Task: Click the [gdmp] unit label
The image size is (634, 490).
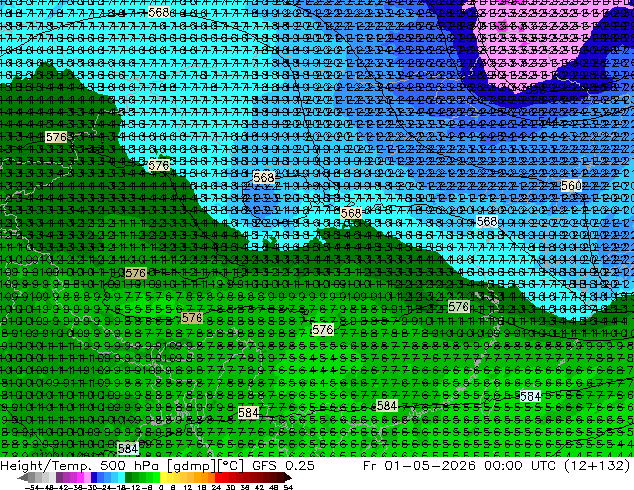Action: [x=190, y=466]
